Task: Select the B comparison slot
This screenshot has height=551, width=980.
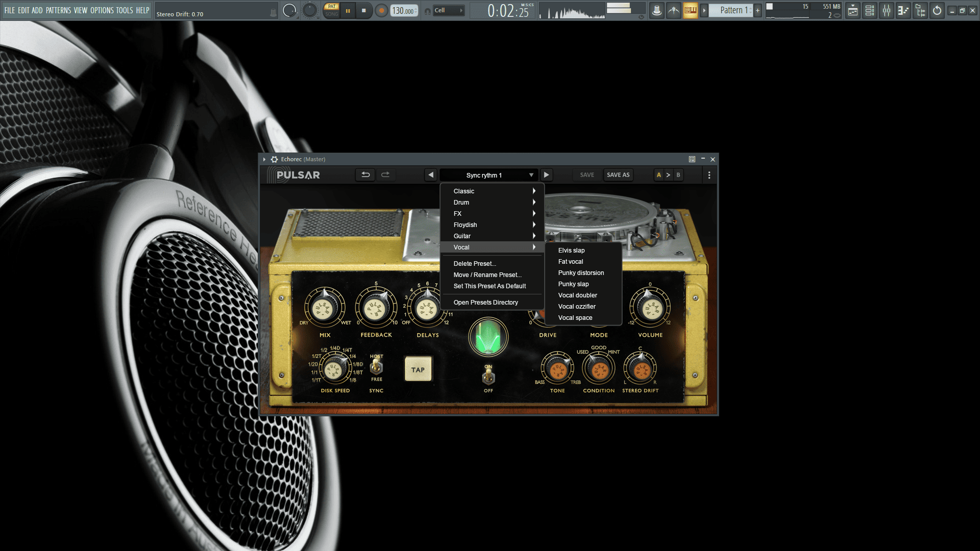Action: 678,175
